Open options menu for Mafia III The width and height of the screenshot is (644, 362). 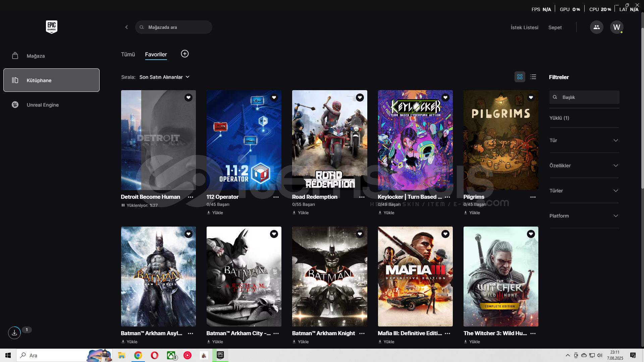click(447, 334)
